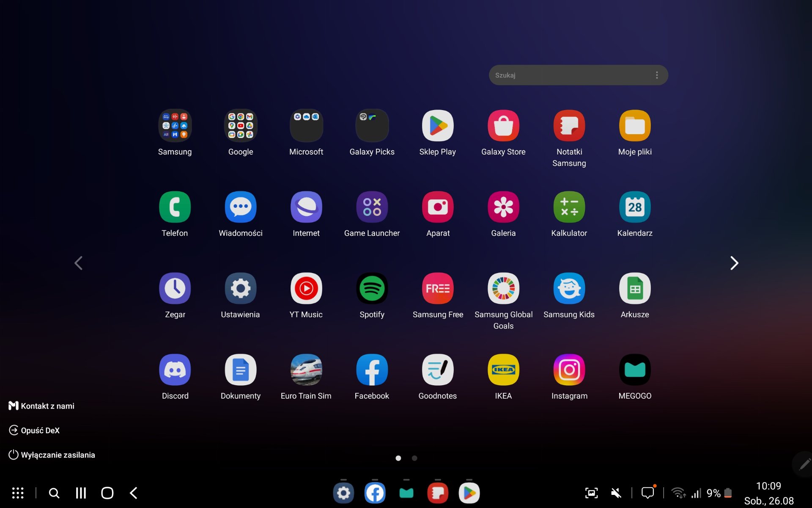Open the clock showing 10:09
Screen dimensions: 812x508
[x=768, y=486]
